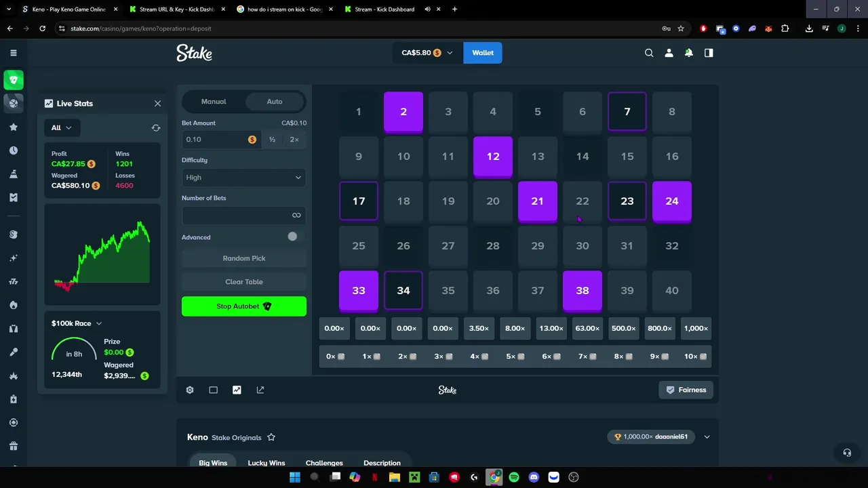868x488 pixels.
Task: Open the gift box icon in sidebar
Action: [13, 446]
